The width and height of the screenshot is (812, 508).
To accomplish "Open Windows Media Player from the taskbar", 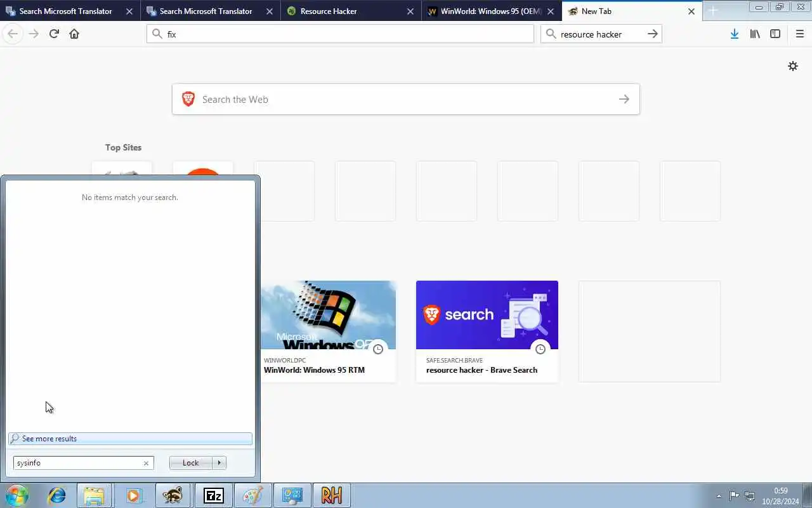I will tap(133, 495).
